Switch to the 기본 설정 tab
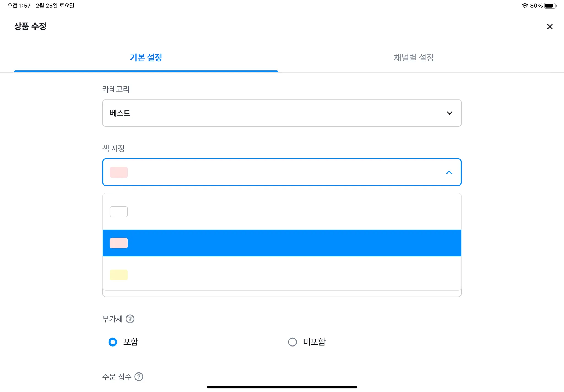The height and width of the screenshot is (392, 564). (146, 58)
